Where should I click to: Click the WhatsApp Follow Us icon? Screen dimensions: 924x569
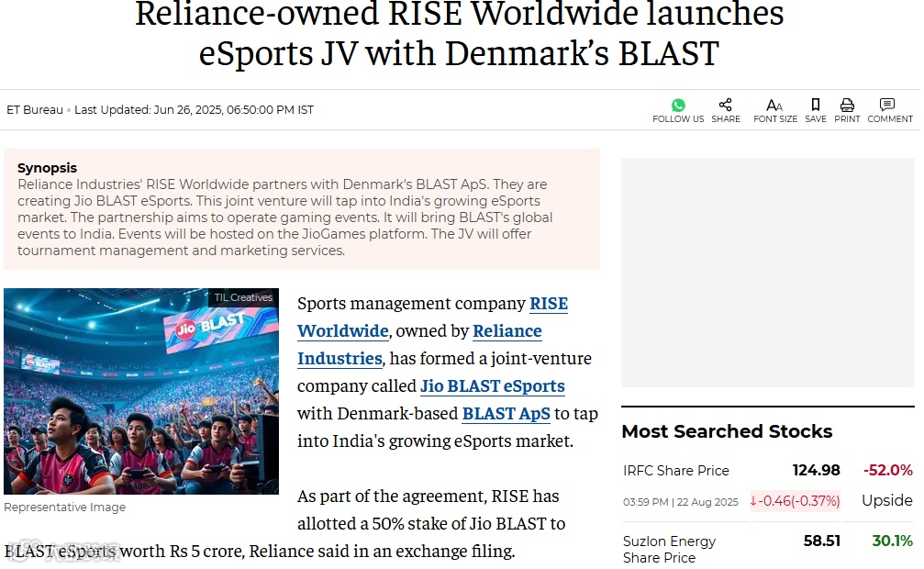pyautogui.click(x=678, y=106)
